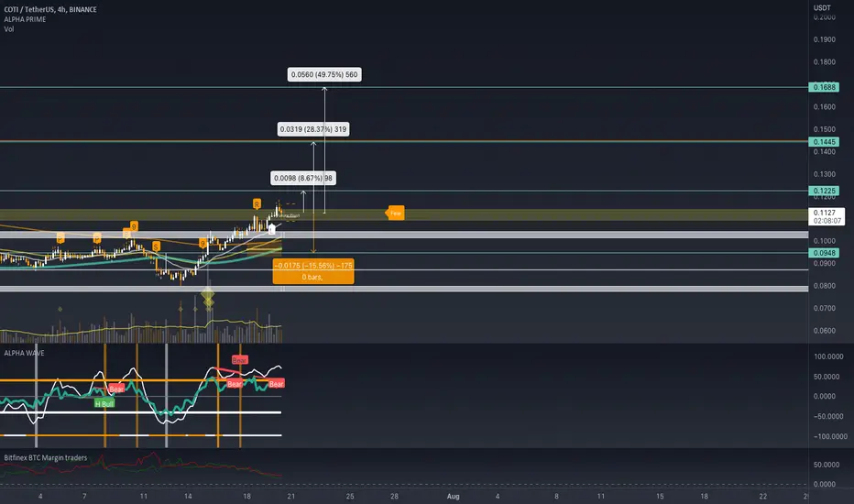Select the 8.67% measurement label
The height and width of the screenshot is (504, 854).
(302, 178)
